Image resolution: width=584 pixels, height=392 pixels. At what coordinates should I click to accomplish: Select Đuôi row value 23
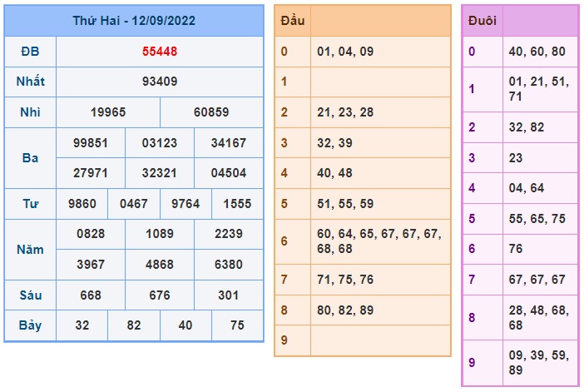516,158
